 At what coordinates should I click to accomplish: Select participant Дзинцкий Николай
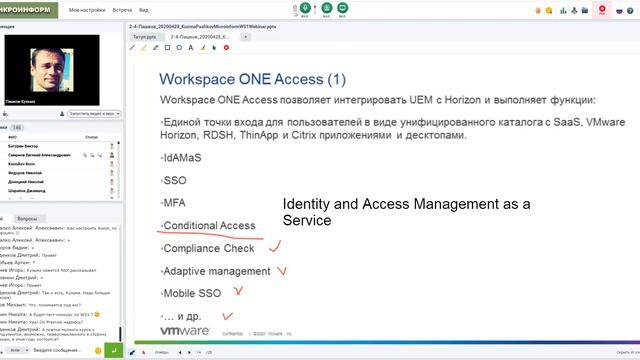coord(26,182)
